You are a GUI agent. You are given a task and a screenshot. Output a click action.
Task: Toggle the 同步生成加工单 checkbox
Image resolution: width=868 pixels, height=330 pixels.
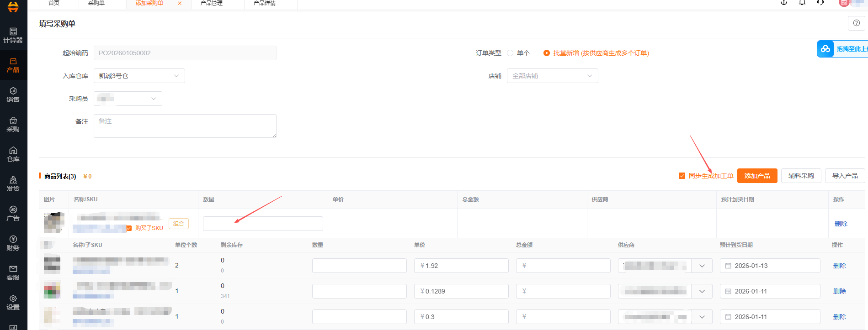(x=682, y=176)
